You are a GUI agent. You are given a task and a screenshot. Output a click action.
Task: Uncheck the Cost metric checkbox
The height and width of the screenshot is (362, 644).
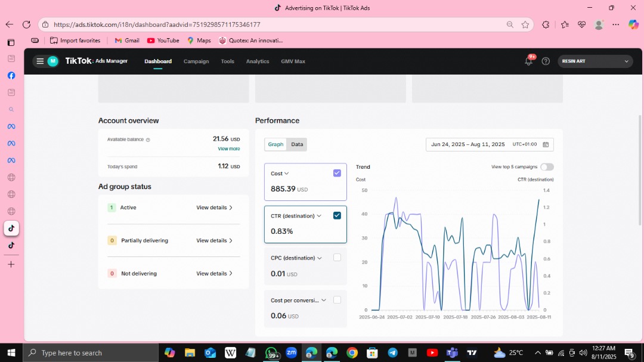(337, 173)
